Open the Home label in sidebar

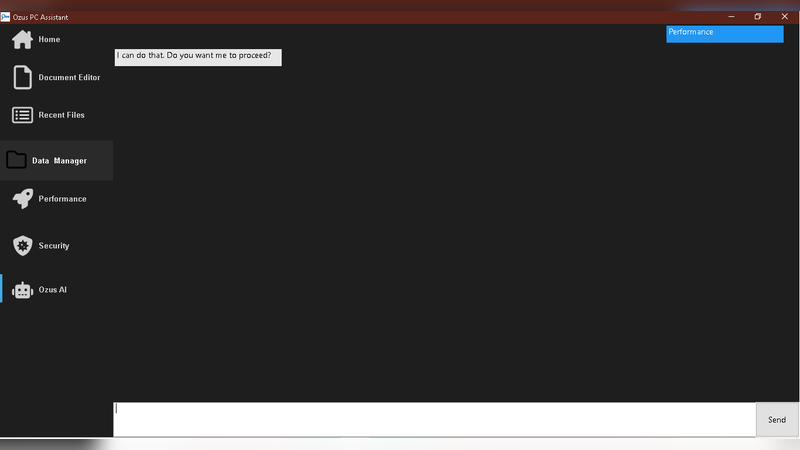(x=49, y=40)
